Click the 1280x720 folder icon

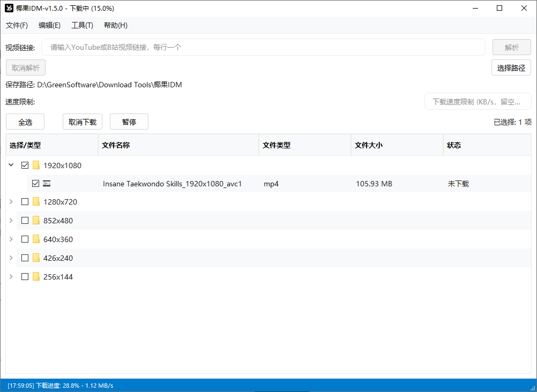[x=36, y=202]
